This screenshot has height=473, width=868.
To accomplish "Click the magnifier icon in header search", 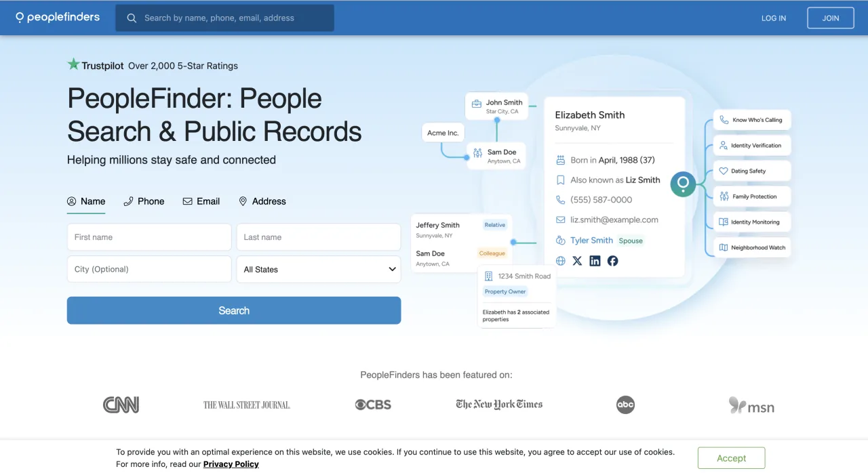I will click(132, 18).
